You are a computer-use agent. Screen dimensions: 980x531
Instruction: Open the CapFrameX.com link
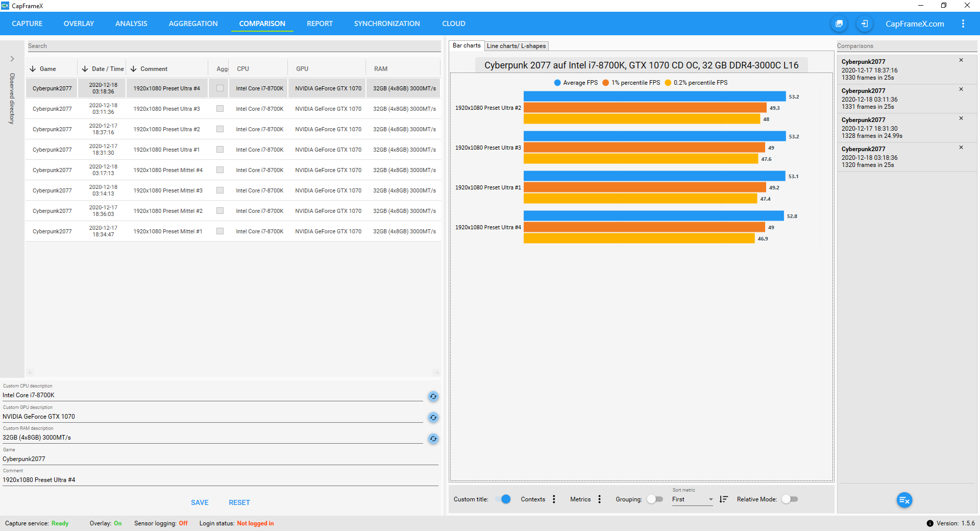tap(915, 23)
